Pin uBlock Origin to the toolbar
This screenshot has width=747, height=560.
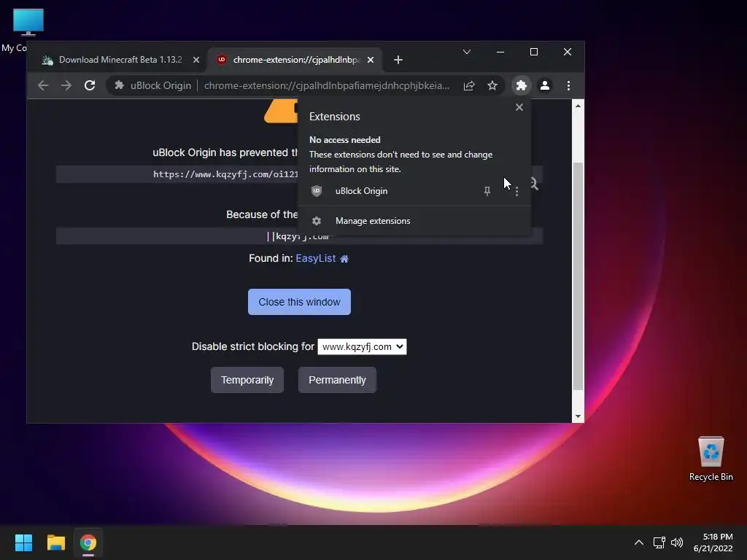pyautogui.click(x=487, y=192)
